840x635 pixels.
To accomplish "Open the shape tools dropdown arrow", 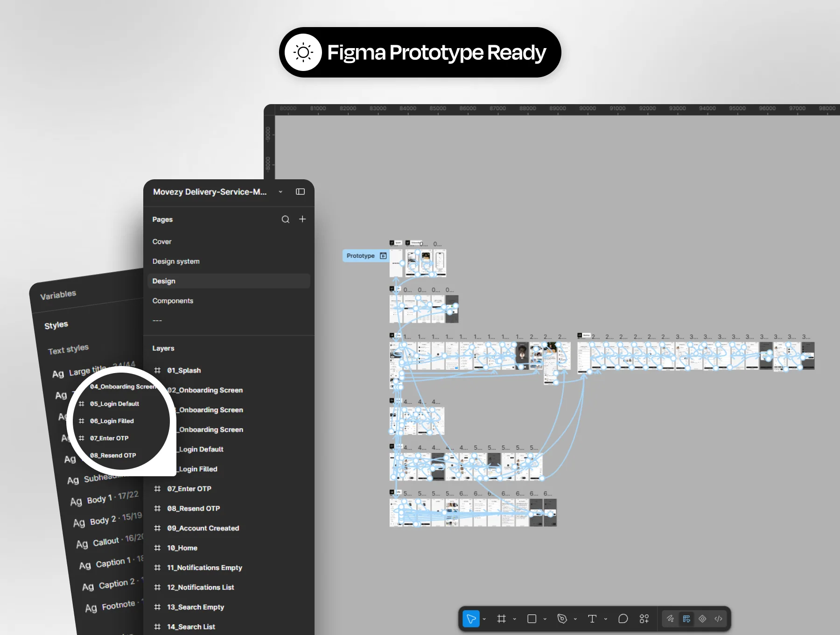I will pyautogui.click(x=545, y=619).
